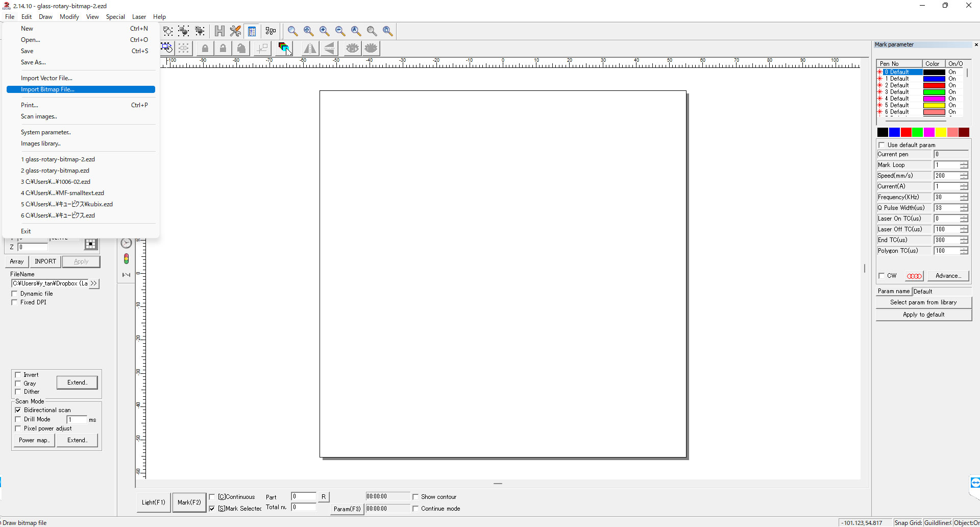Click the hatch fill tool icon
This screenshot has width=980, height=527.
[219, 31]
